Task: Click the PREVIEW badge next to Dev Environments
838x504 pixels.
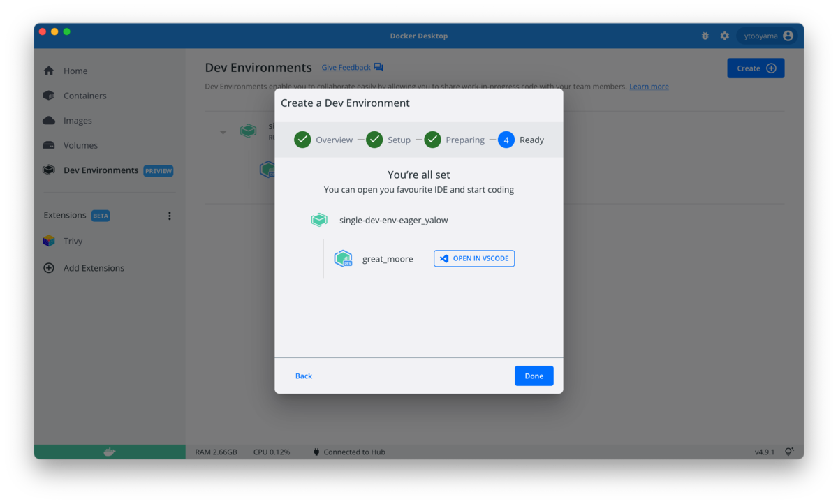Action: (x=159, y=171)
